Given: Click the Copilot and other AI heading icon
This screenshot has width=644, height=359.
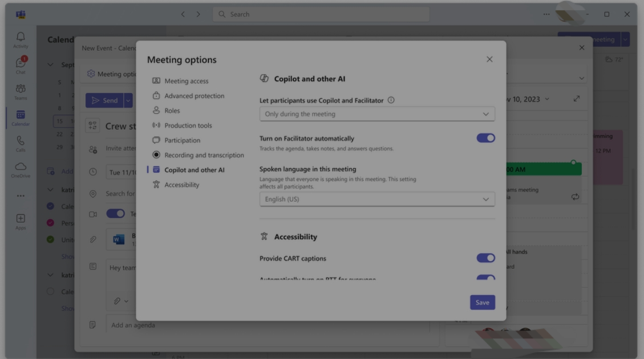Looking at the screenshot, I should click(x=264, y=79).
